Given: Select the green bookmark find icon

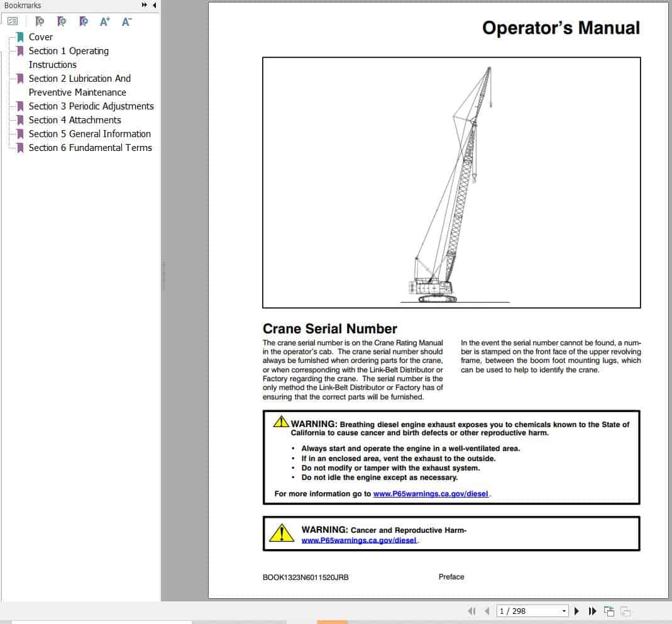Looking at the screenshot, I should 61,21.
